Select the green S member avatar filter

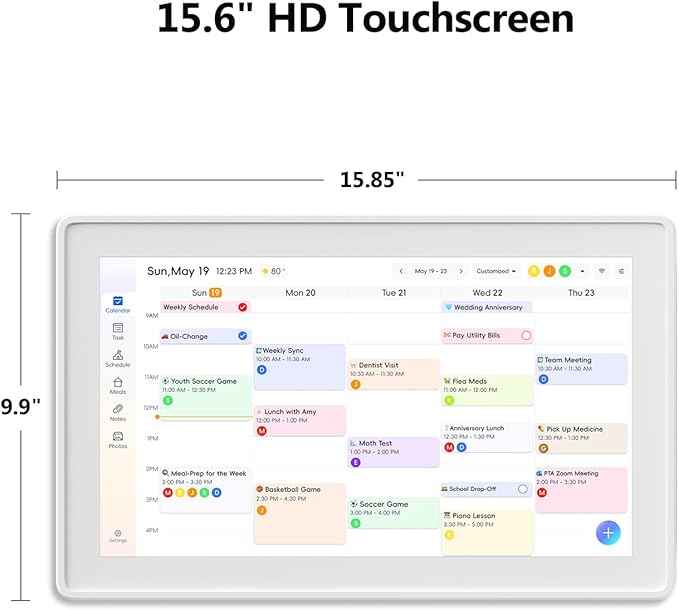(565, 271)
